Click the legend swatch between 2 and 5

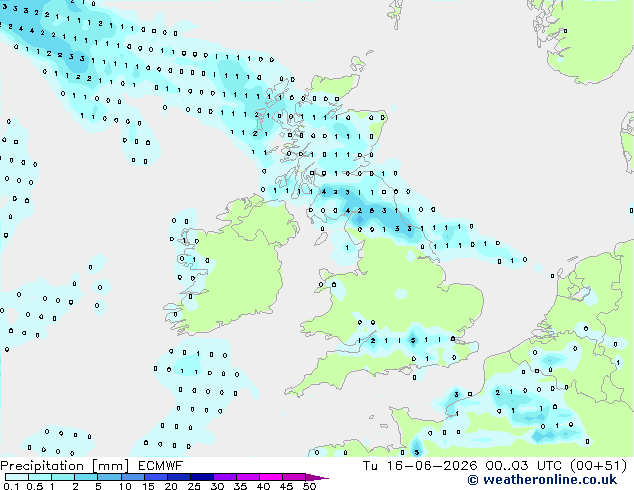point(86,477)
